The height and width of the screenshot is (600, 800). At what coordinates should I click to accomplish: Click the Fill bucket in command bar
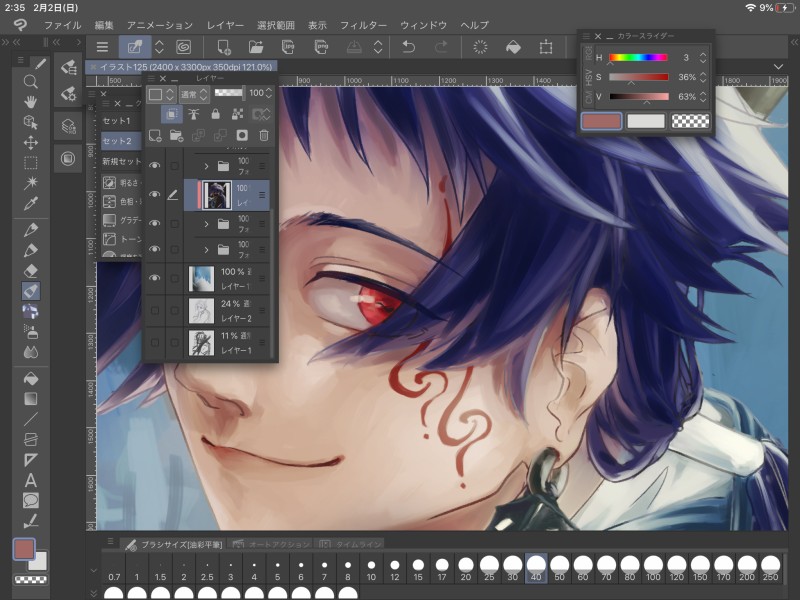pos(513,47)
